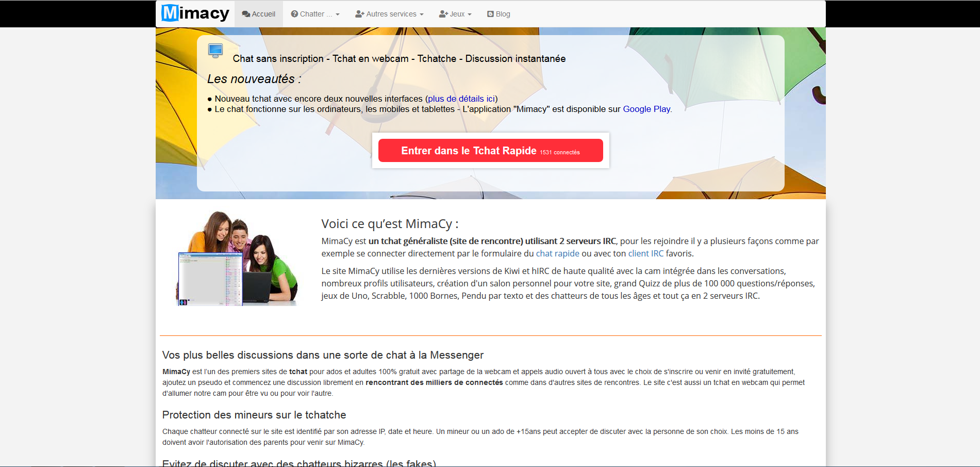Click the '1531 connectés' counter text
This screenshot has height=467, width=980.
560,153
